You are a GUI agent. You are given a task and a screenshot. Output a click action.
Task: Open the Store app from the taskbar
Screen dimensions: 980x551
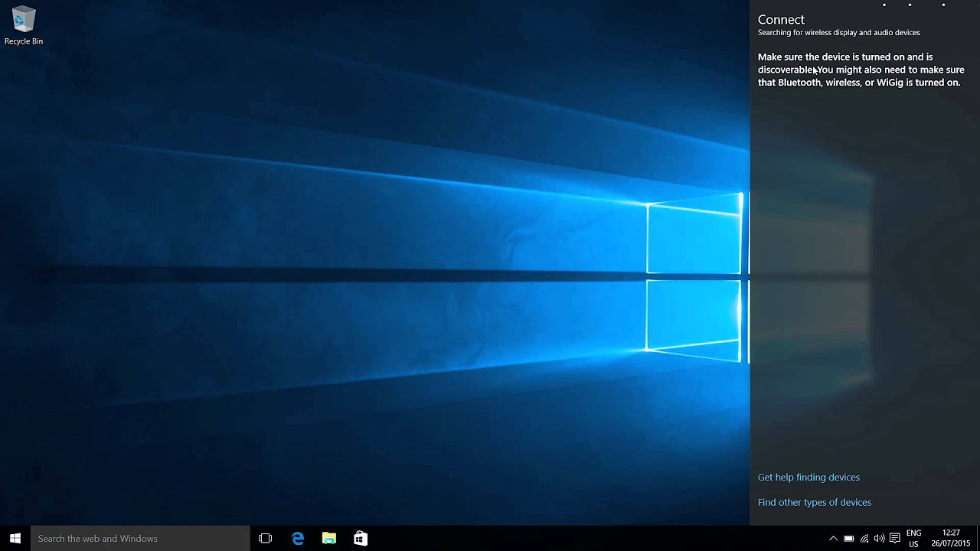pos(361,539)
